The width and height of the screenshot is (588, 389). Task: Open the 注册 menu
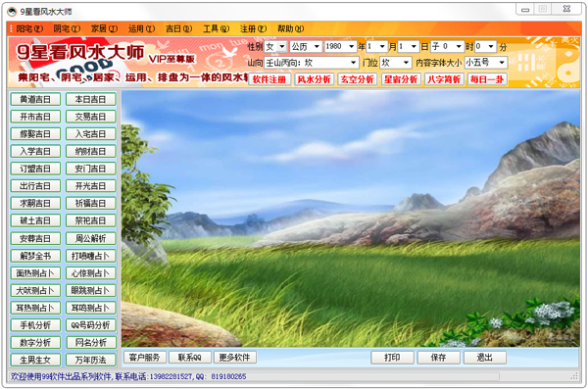(x=253, y=28)
